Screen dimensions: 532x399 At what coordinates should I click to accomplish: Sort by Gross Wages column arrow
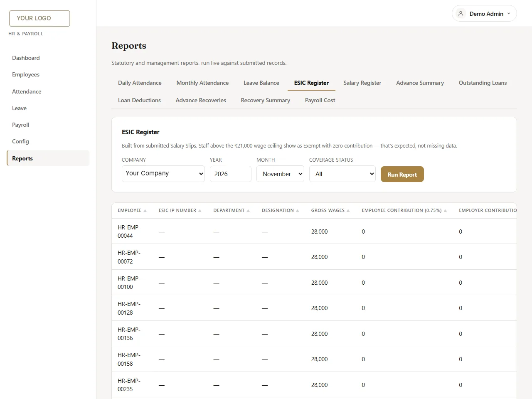pos(348,211)
